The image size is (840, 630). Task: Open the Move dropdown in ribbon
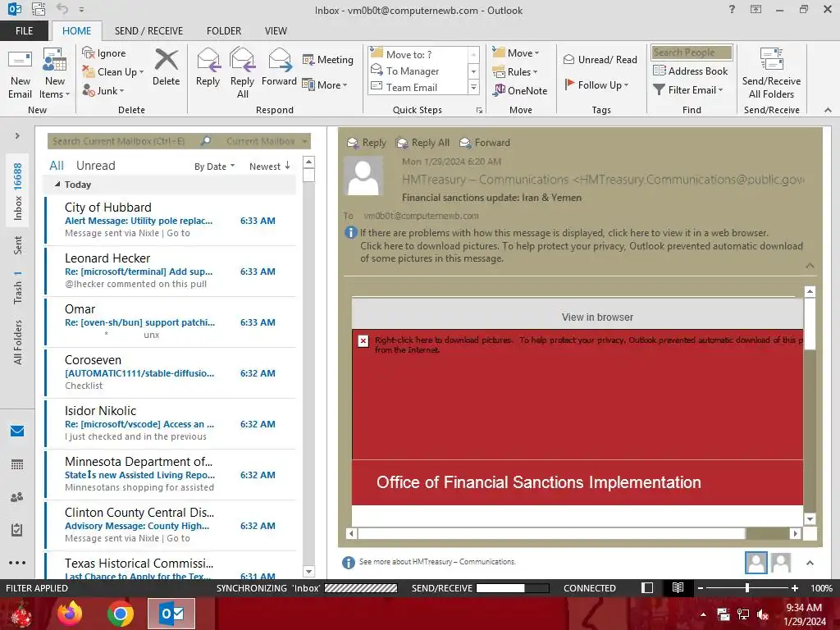516,53
